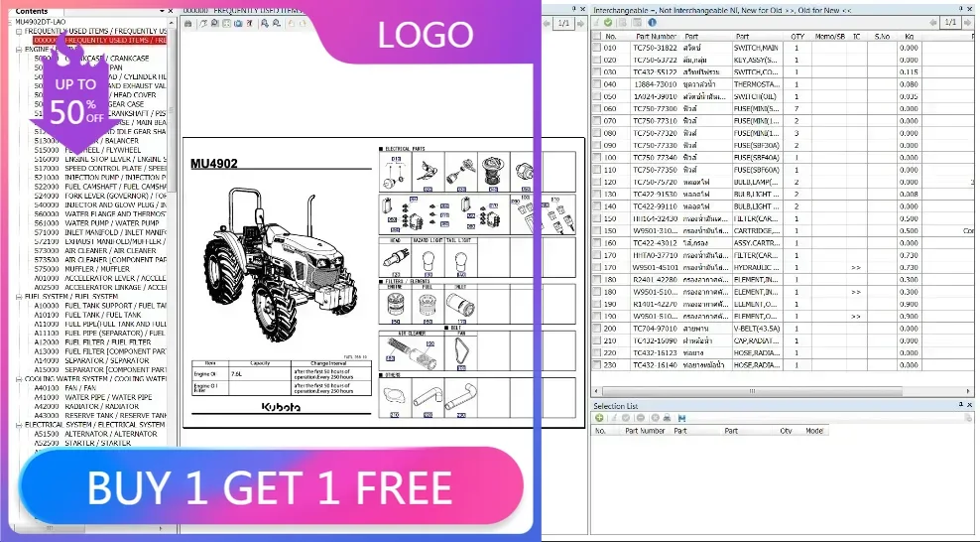Click the capture/camera icon in the diagram toolbar
Image resolution: width=980 pixels, height=542 pixels.
click(238, 23)
